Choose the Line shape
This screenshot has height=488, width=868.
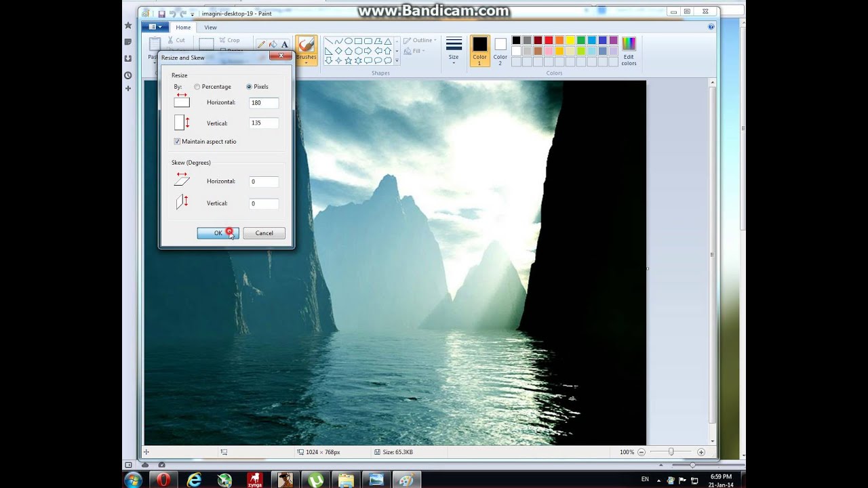tap(329, 41)
